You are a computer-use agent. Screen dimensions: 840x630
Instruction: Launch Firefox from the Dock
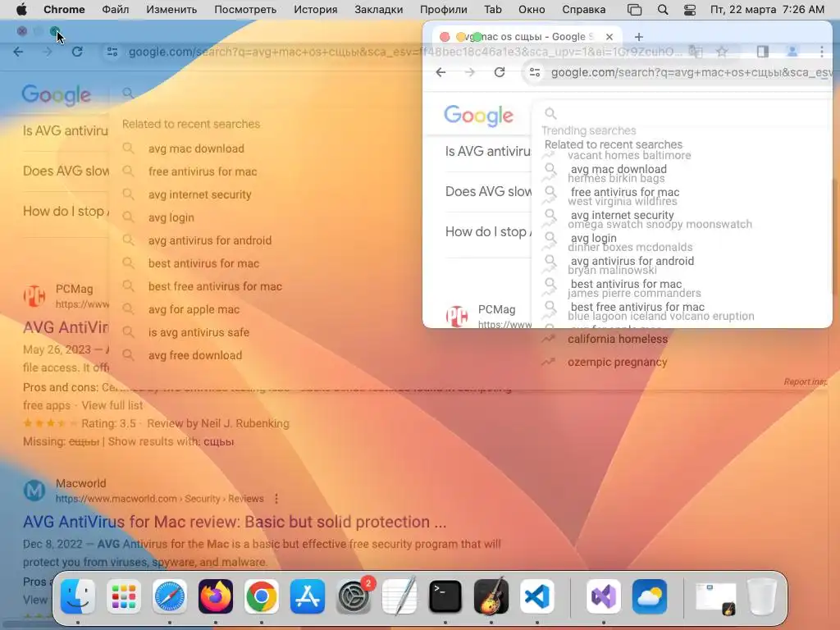coord(216,596)
